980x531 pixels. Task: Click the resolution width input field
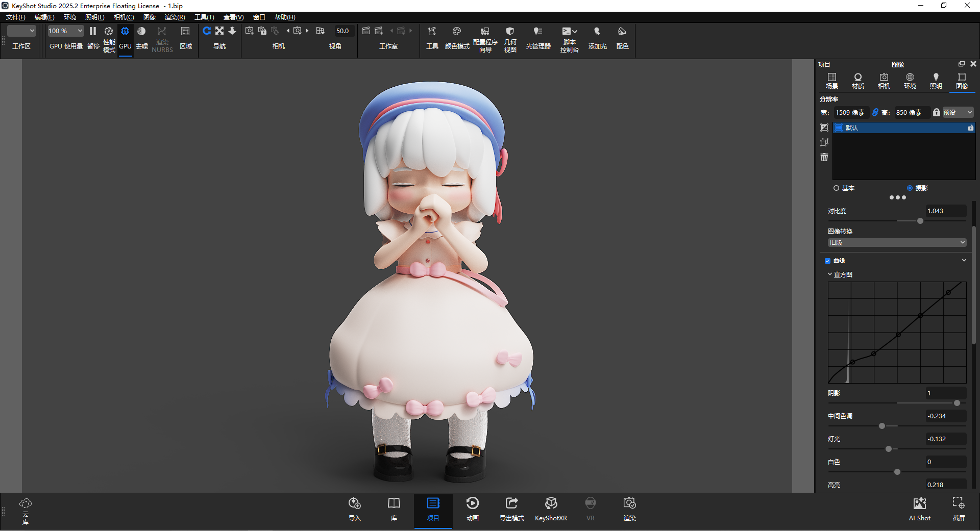850,113
